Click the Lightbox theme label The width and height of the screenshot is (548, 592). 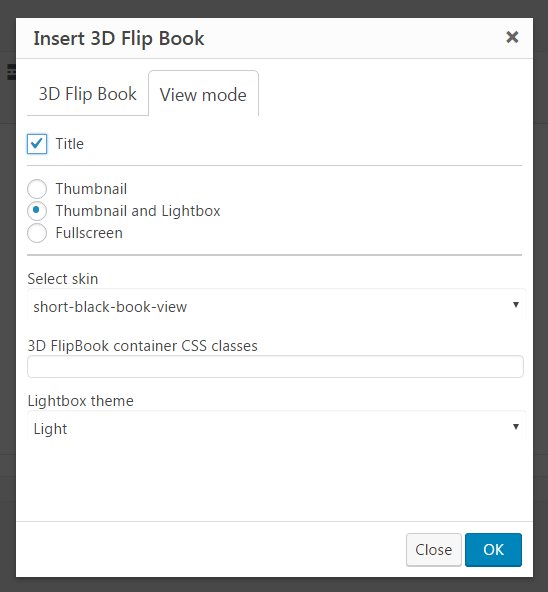[80, 401]
